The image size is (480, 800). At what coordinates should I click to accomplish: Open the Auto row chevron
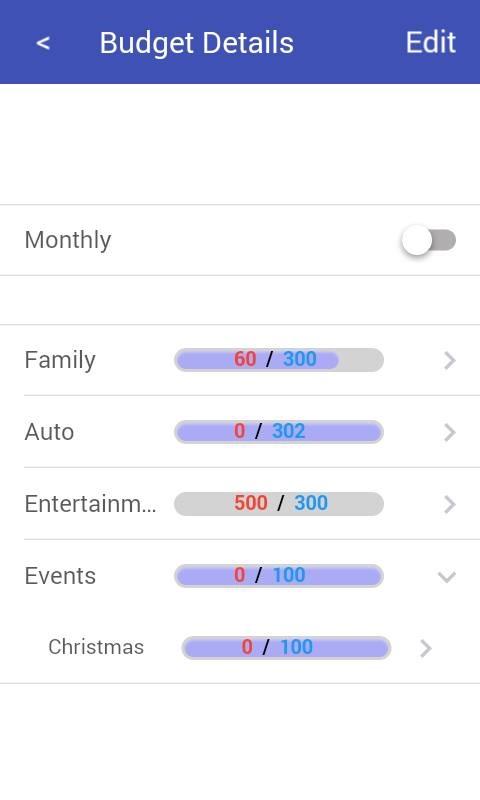[x=449, y=432]
